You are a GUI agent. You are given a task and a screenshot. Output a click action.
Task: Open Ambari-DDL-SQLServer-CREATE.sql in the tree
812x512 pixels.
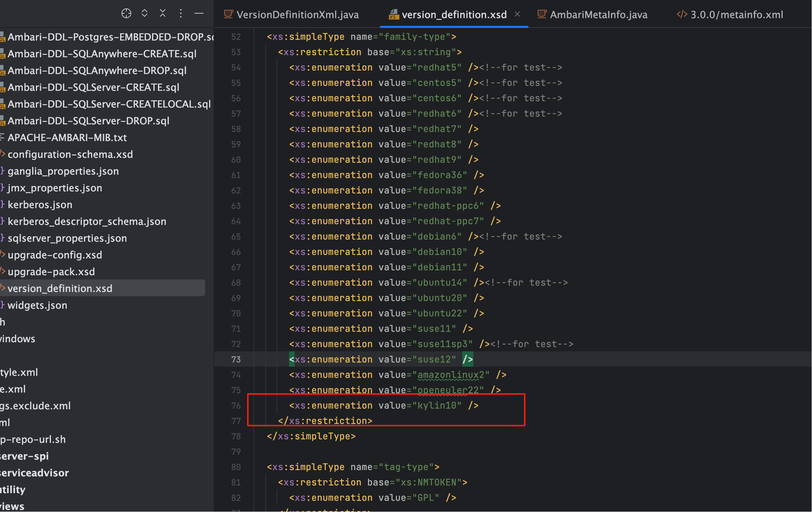coord(93,87)
